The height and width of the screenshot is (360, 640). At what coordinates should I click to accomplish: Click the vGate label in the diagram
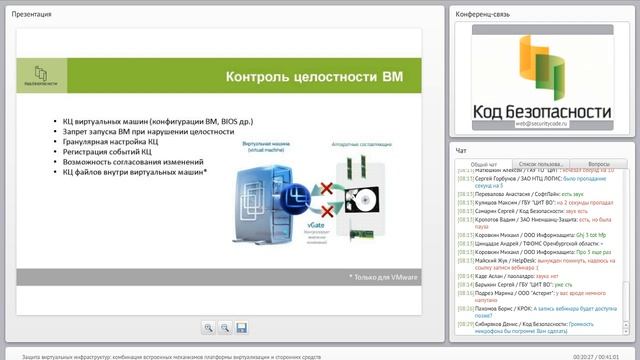[x=316, y=225]
